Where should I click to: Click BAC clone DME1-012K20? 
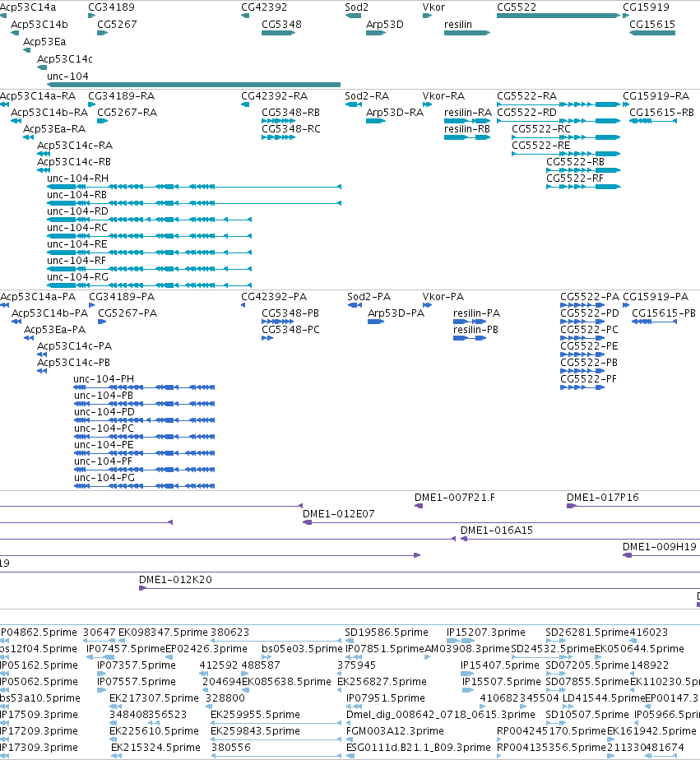point(420,588)
